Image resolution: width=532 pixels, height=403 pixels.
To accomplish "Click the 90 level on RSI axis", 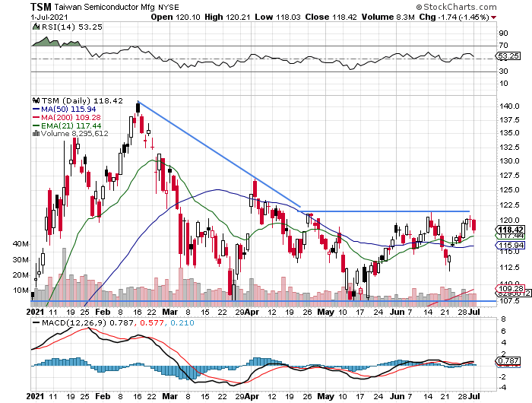I will pos(503,33).
